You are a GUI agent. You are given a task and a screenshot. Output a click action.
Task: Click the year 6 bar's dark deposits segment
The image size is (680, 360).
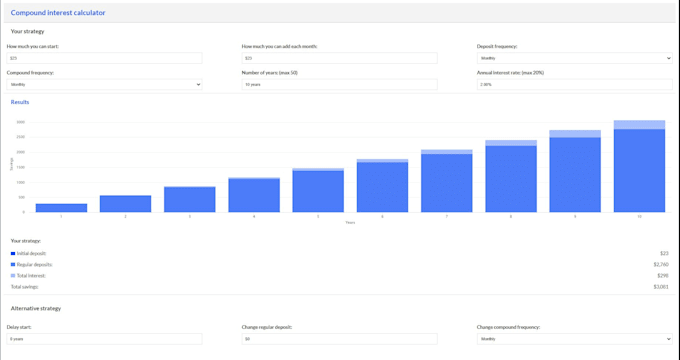pos(382,187)
